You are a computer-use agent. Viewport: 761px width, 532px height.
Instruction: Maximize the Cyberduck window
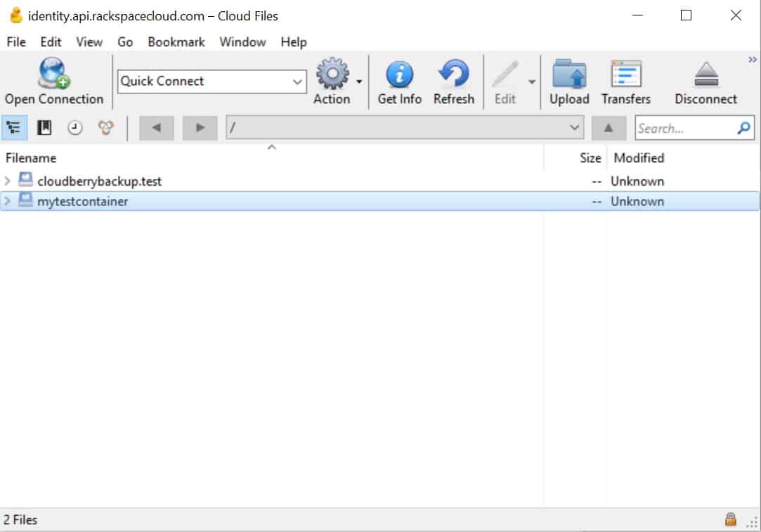(687, 15)
